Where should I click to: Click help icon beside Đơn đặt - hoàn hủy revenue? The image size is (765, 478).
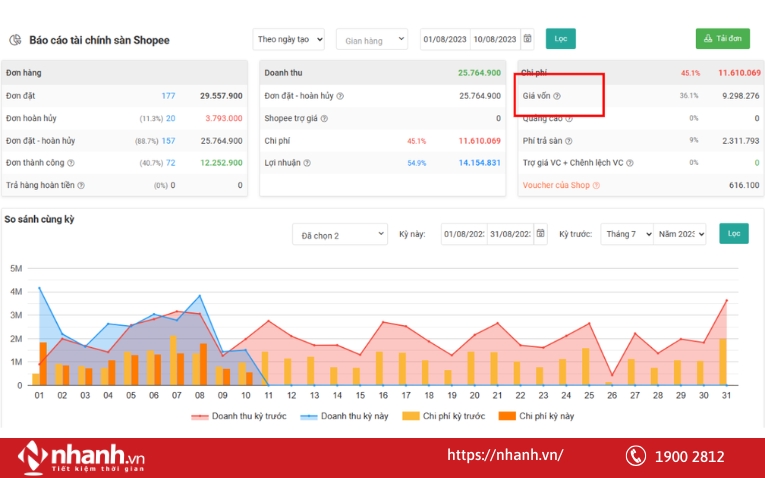click(340, 96)
